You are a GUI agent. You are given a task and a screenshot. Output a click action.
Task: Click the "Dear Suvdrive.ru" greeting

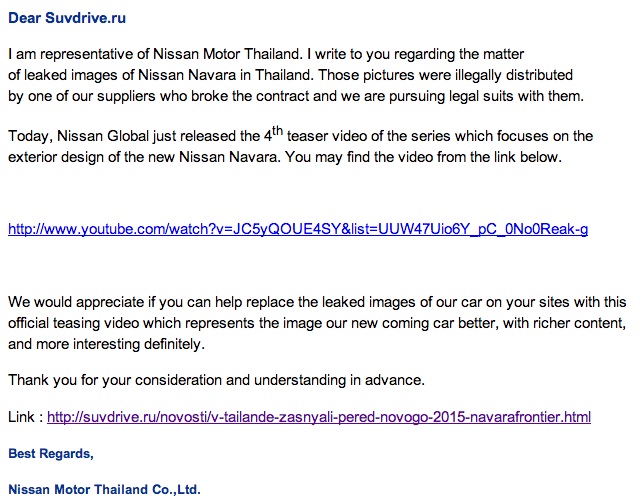coord(67,18)
